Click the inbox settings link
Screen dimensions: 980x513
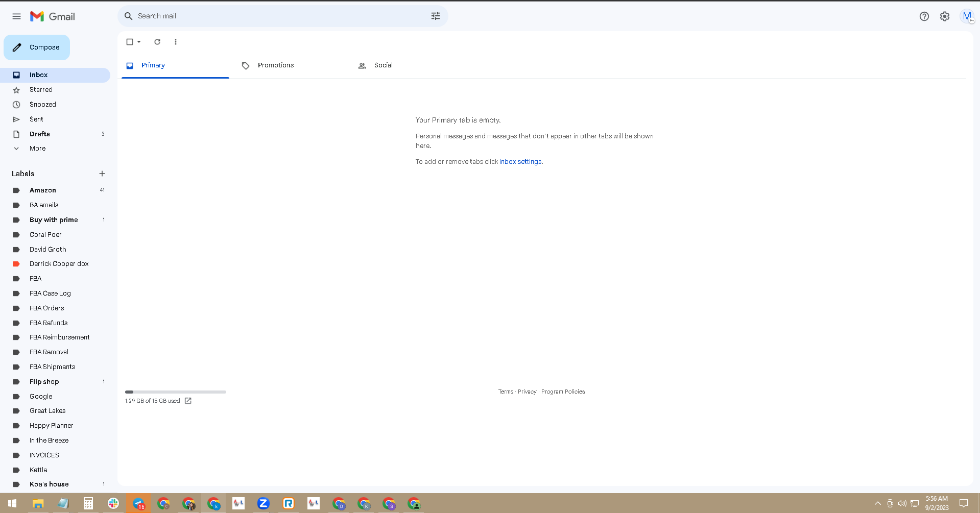coord(520,162)
